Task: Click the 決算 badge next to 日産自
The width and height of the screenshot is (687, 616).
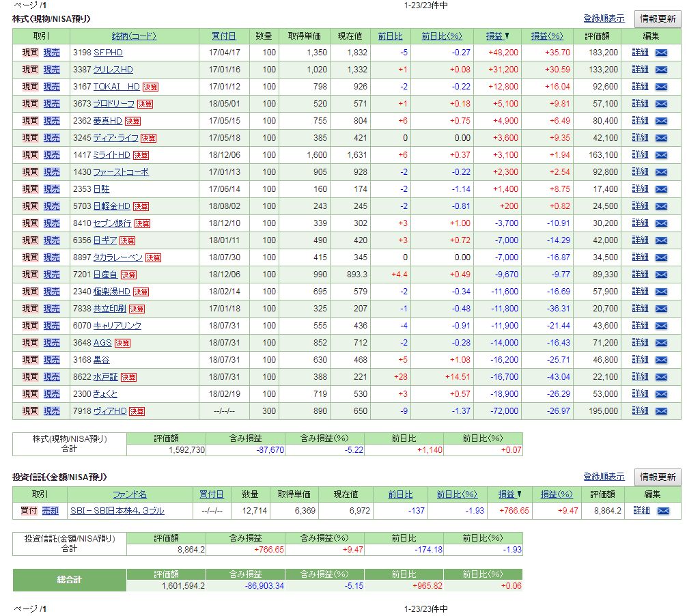Action: tap(128, 275)
